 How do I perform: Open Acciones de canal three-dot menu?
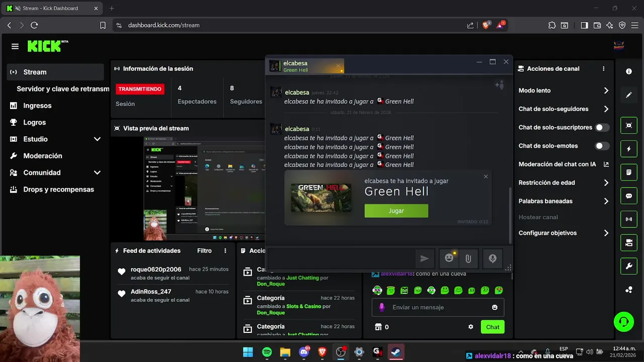604,69
